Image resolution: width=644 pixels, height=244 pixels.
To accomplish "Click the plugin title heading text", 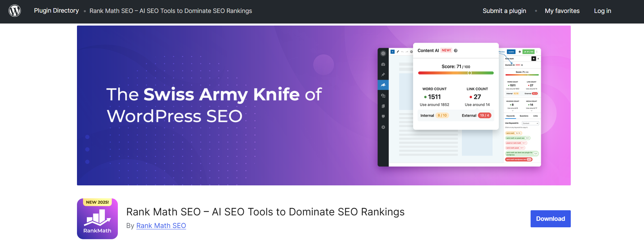I will point(265,212).
